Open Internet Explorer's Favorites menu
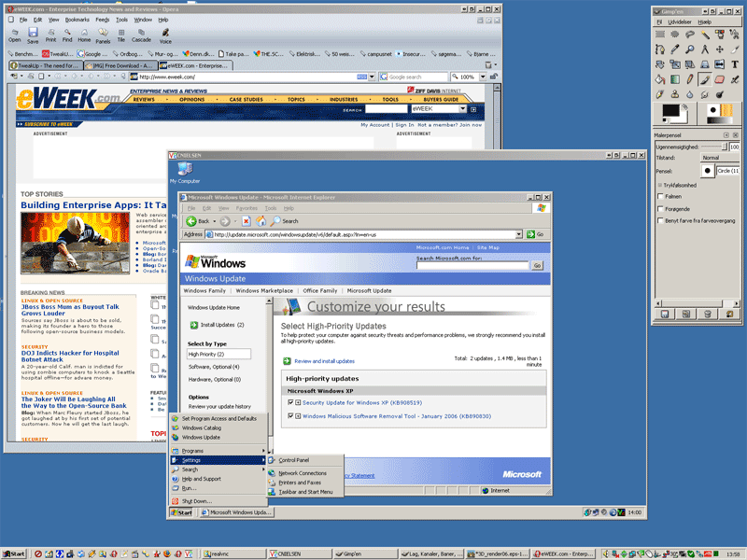The image size is (747, 560). click(x=247, y=208)
